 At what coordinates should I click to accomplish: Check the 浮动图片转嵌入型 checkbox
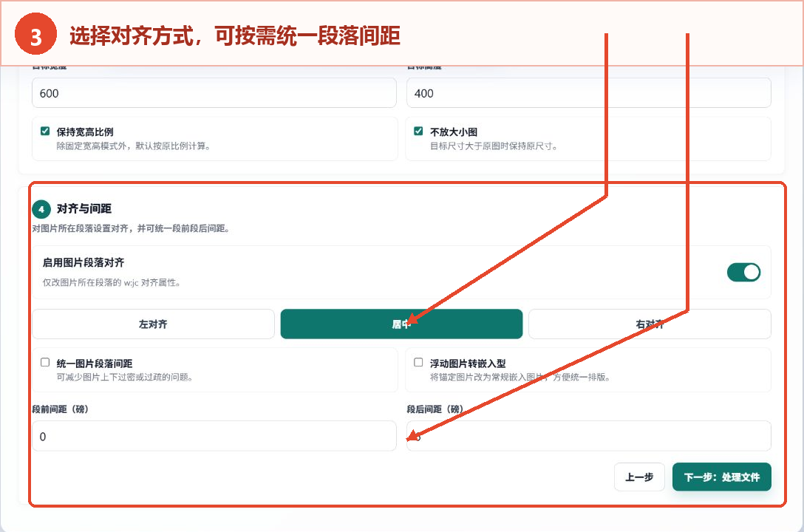point(418,362)
